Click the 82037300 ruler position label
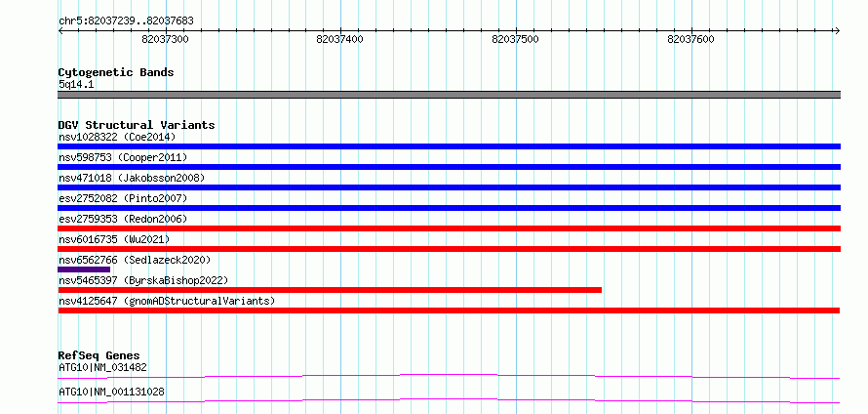This screenshot has height=414, width=868. pos(166,39)
